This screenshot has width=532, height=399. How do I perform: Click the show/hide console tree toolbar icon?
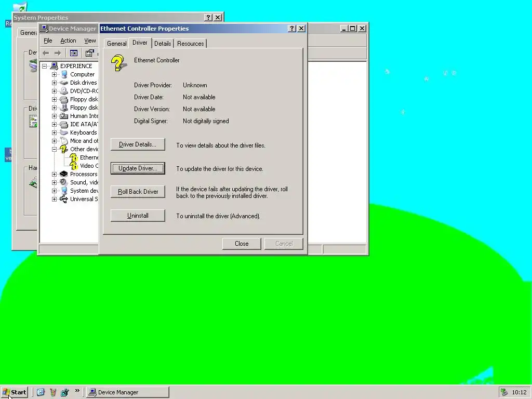pos(74,53)
